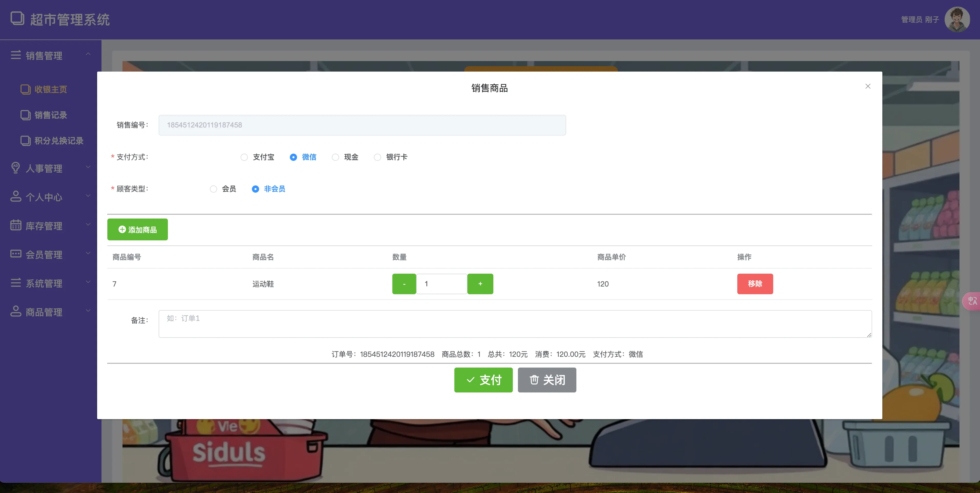Click the 备注 remarks text area
980x493 pixels.
point(515,324)
